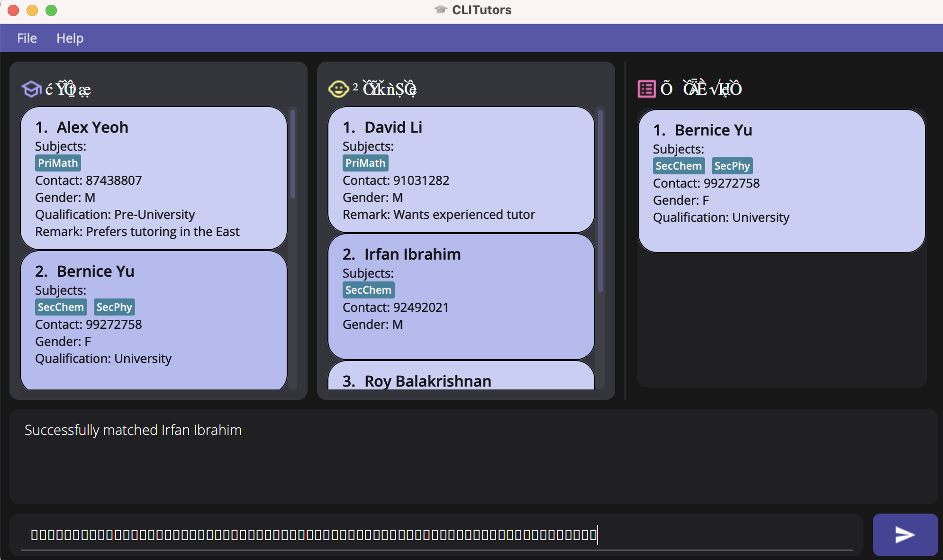The image size is (943, 560).
Task: Click SecPhy tag in the matched panel
Action: [x=732, y=166]
